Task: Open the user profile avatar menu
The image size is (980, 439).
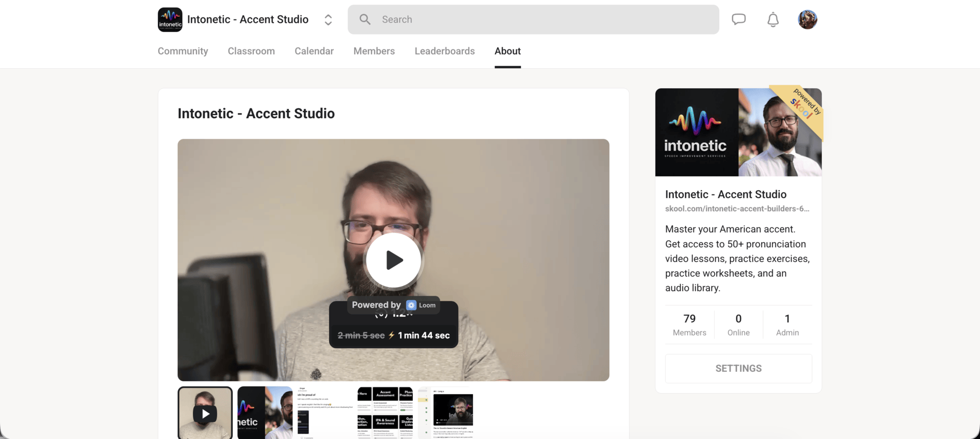Action: click(807, 19)
